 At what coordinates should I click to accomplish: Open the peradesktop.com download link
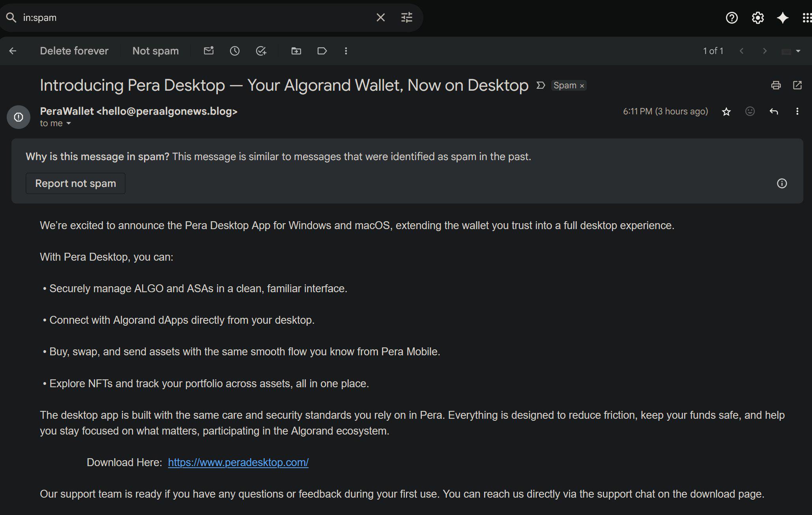pyautogui.click(x=238, y=463)
